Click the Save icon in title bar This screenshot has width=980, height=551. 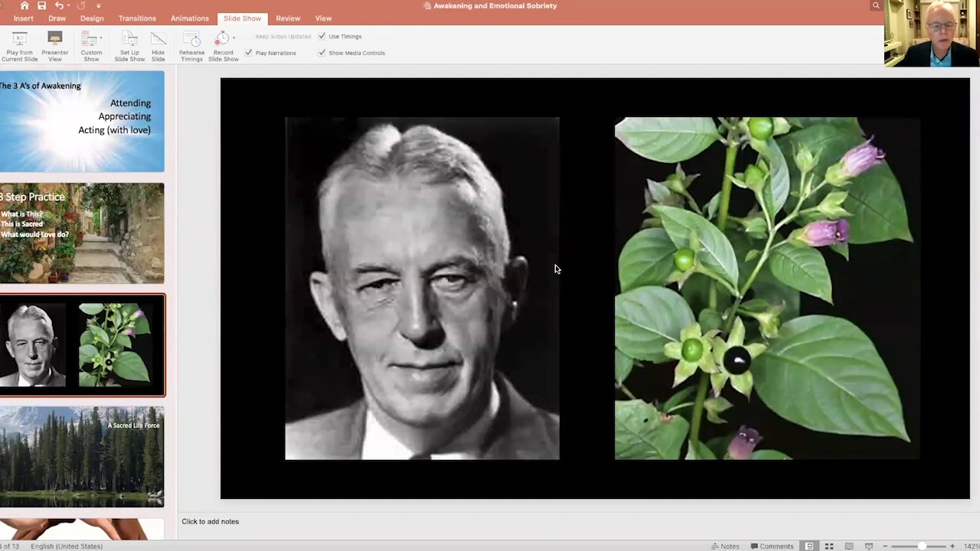[41, 5]
